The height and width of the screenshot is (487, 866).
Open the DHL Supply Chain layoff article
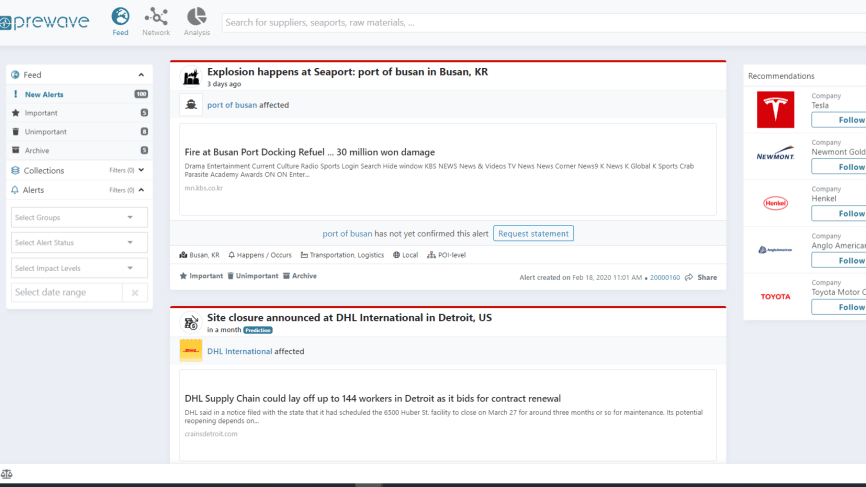point(373,398)
